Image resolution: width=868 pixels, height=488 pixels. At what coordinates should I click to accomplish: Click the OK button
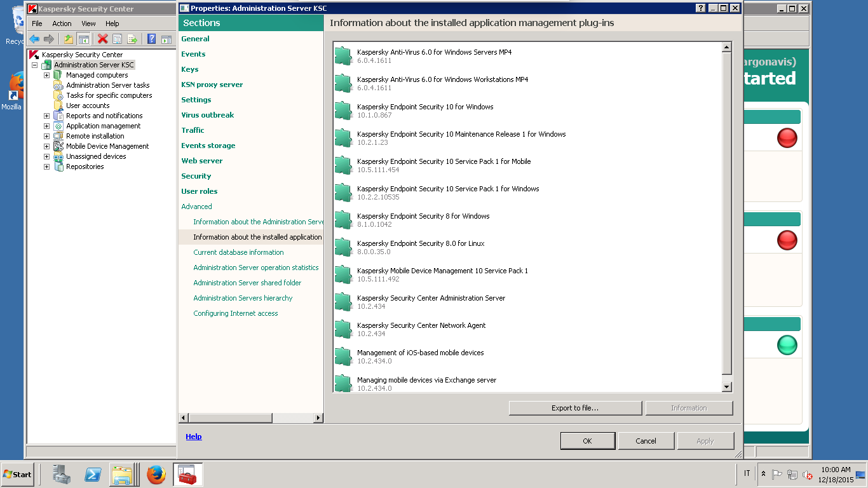pyautogui.click(x=587, y=441)
